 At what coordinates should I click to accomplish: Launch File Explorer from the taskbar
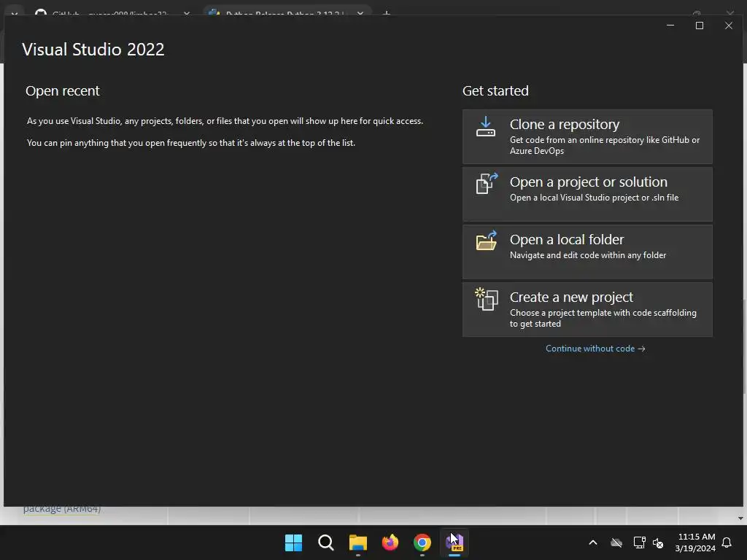[357, 542]
